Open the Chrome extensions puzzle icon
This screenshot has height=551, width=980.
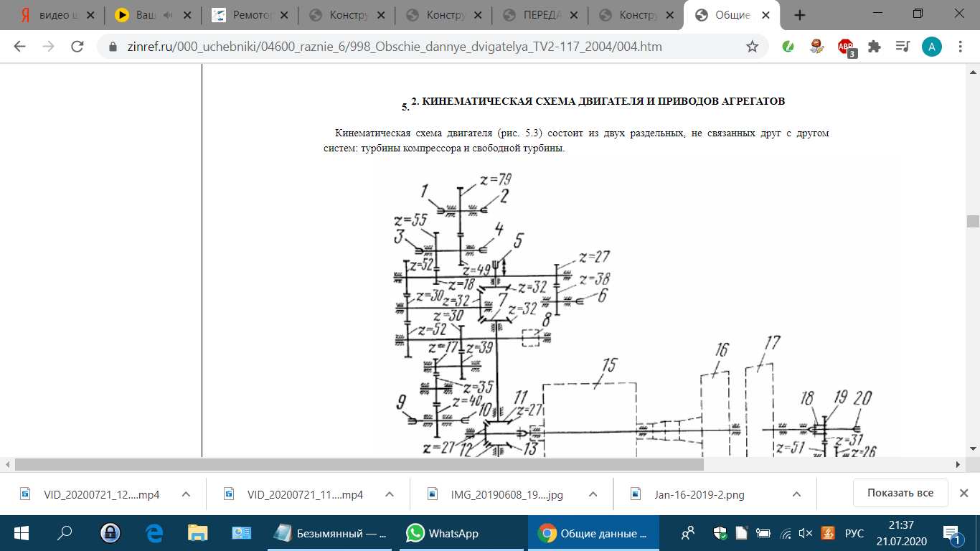[x=874, y=47]
